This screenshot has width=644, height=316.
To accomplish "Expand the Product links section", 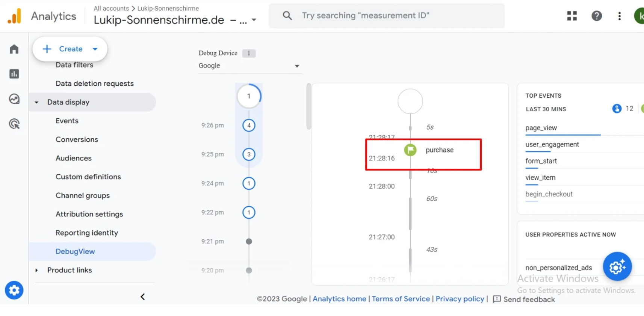I will (x=36, y=270).
